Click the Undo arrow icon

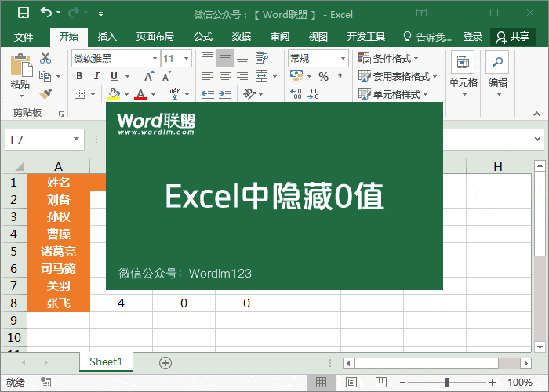tap(46, 13)
